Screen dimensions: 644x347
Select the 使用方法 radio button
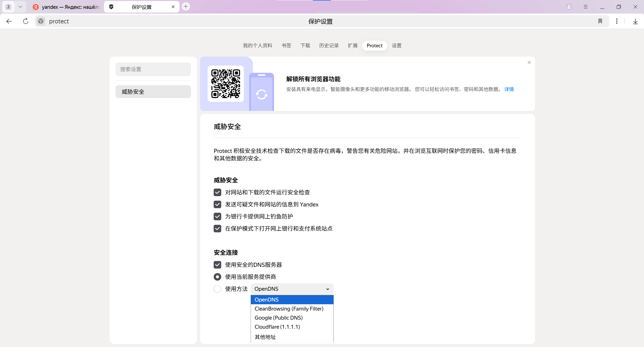click(217, 289)
